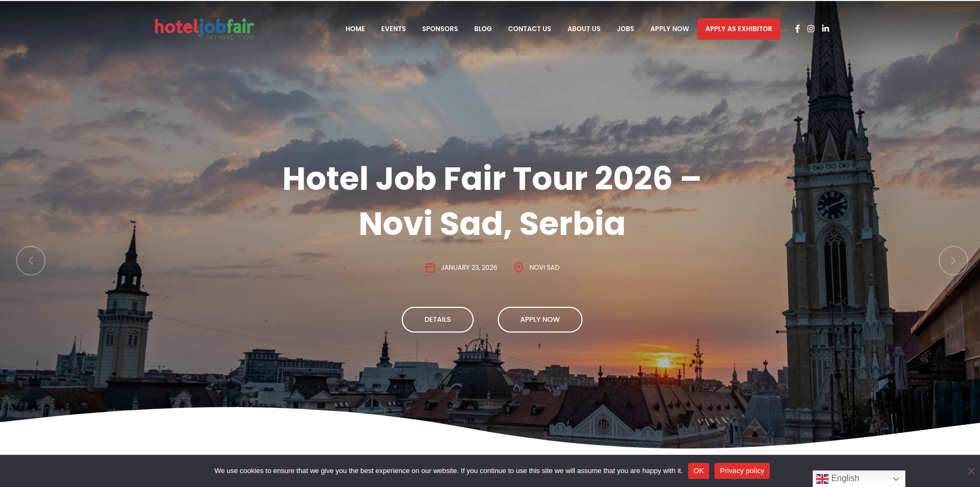Go to previous slide arrow
This screenshot has height=487, width=980.
coord(31,261)
